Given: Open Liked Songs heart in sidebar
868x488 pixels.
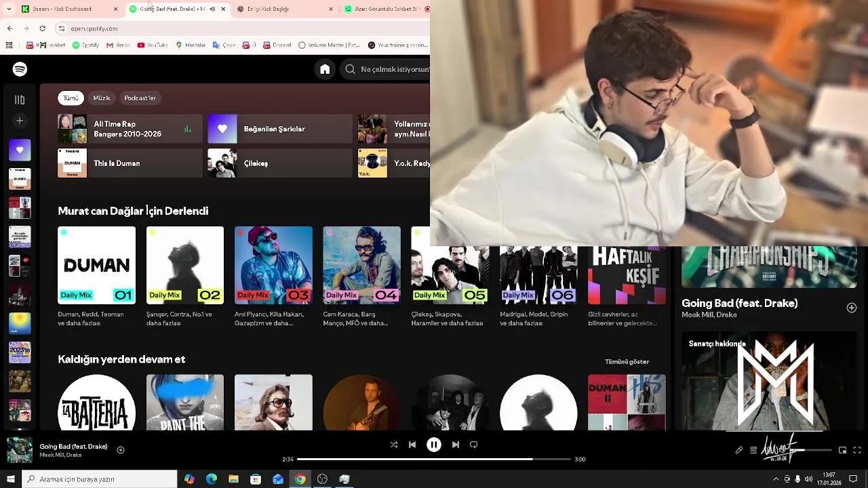Looking at the screenshot, I should [x=20, y=150].
